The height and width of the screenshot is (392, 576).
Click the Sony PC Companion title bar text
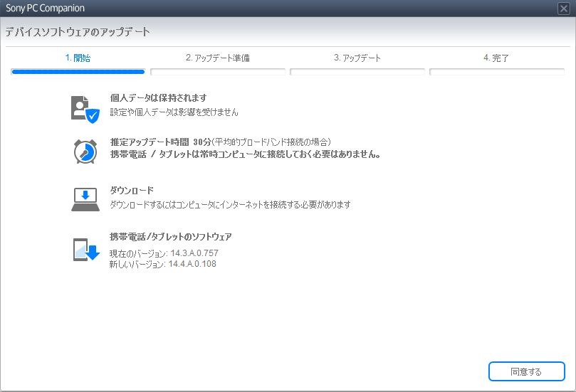45,8
